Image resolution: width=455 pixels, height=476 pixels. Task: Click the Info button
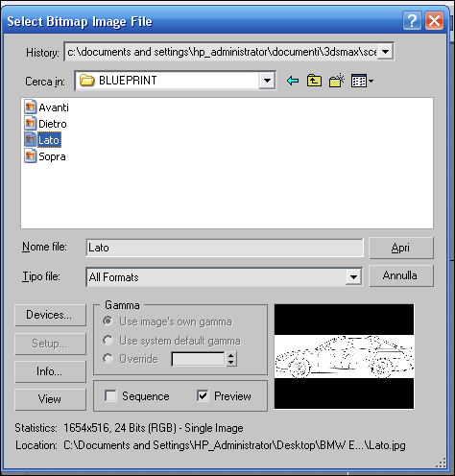(50, 371)
